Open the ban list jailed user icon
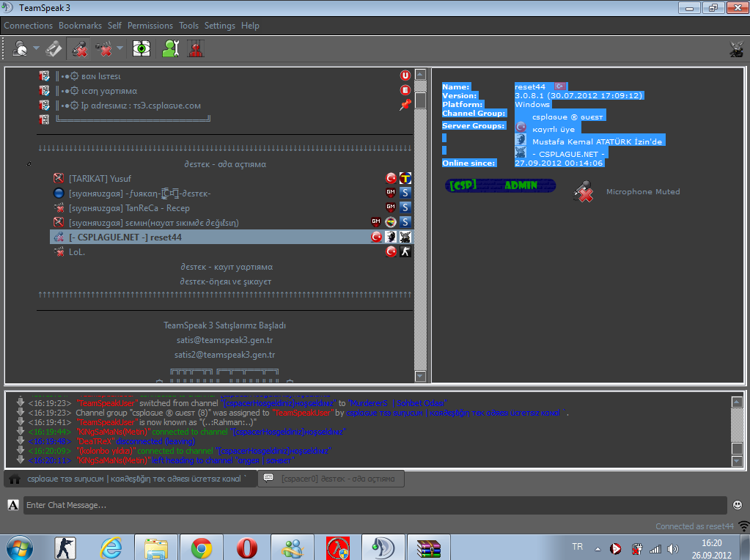The height and width of the screenshot is (560, 750). point(195,49)
